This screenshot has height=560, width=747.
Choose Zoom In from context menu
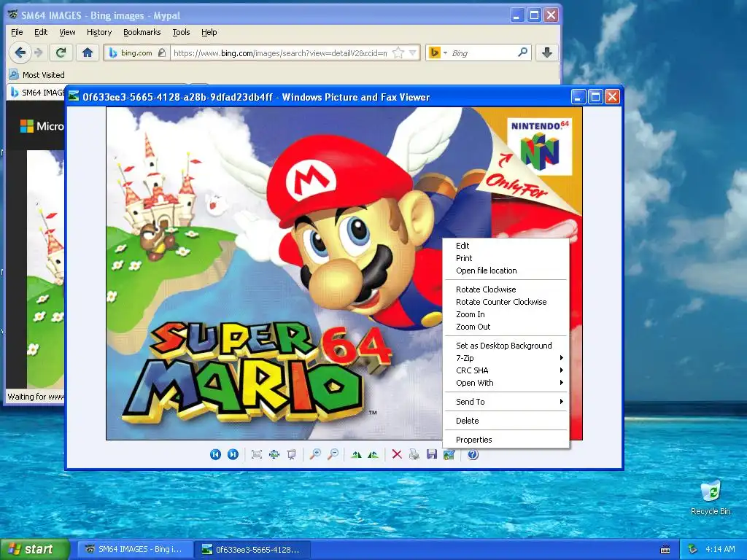coord(506,314)
